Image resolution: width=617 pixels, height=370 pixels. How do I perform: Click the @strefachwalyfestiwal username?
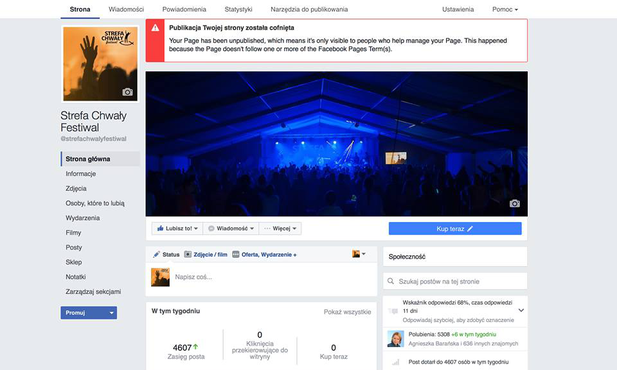click(93, 139)
